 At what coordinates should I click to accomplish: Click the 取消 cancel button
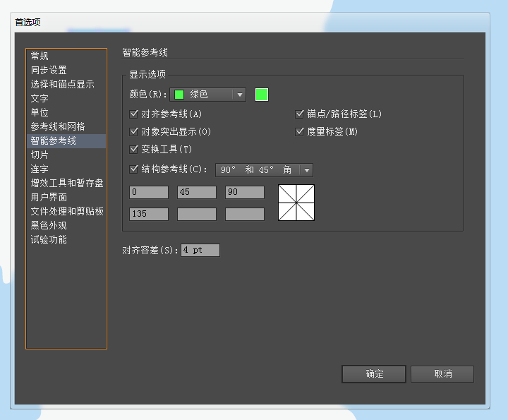pos(442,374)
